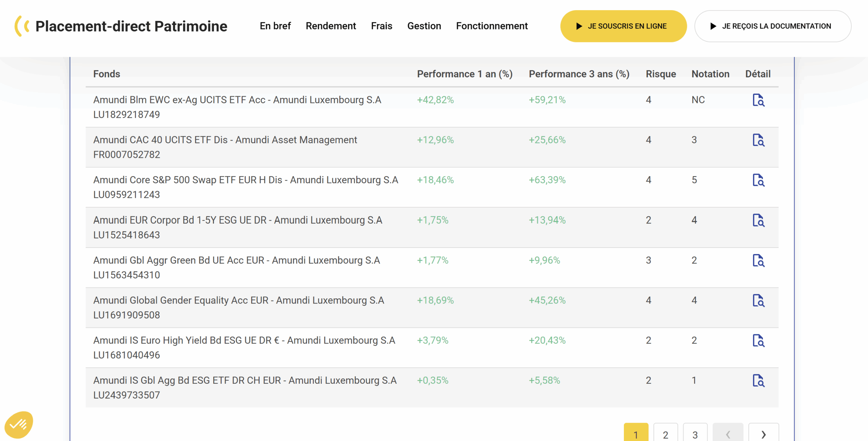Open detail icon for Amundi EUR Corpor Bd
Image resolution: width=868 pixels, height=441 pixels.
pos(758,220)
